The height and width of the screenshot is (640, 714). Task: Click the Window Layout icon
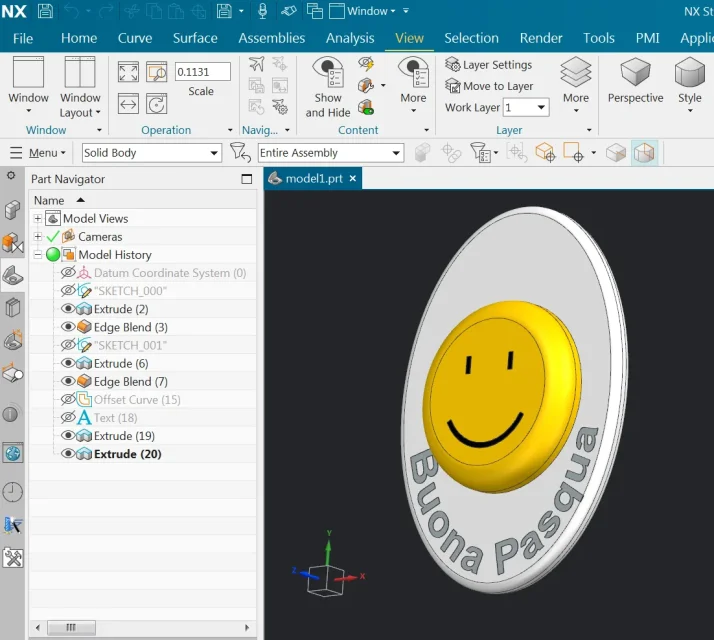pyautogui.click(x=80, y=72)
